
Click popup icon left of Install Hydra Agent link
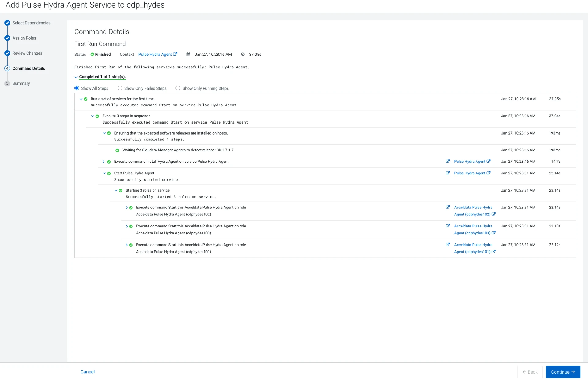tap(448, 161)
